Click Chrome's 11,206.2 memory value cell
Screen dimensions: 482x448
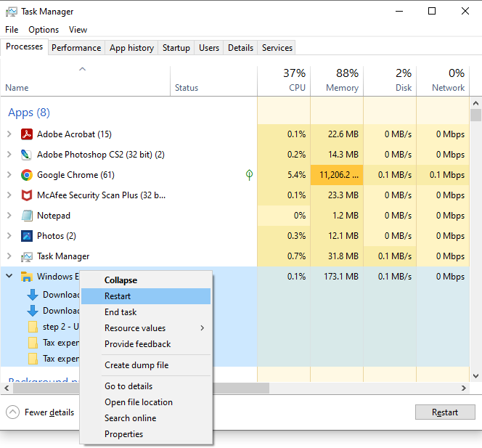click(337, 175)
